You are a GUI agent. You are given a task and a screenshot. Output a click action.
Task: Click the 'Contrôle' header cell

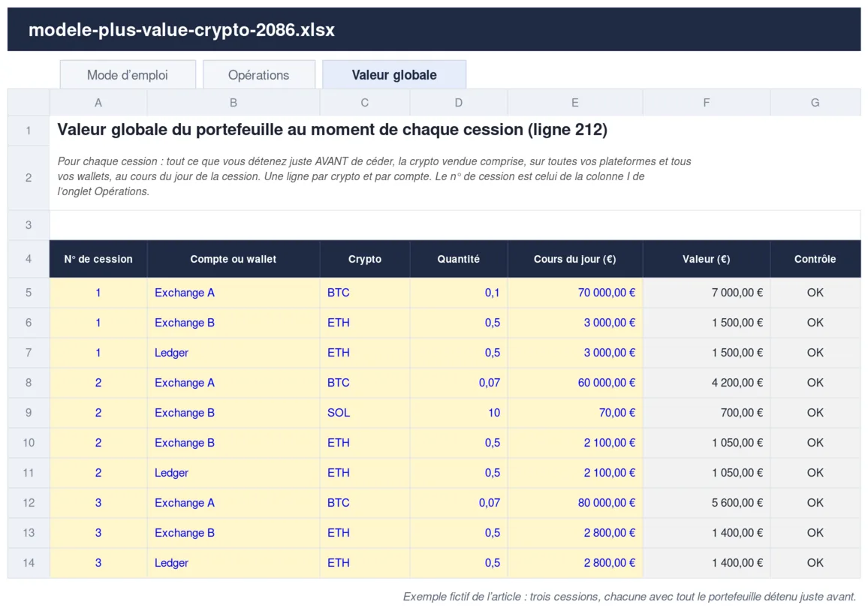(815, 259)
